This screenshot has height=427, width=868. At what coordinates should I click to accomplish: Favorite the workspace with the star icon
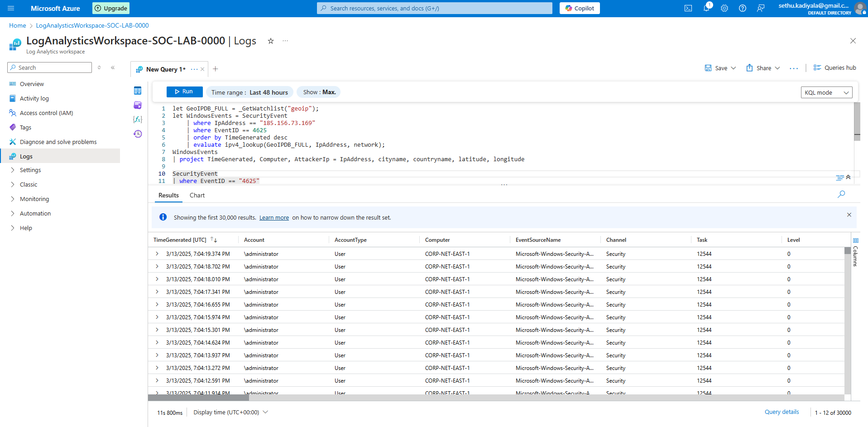coord(271,41)
